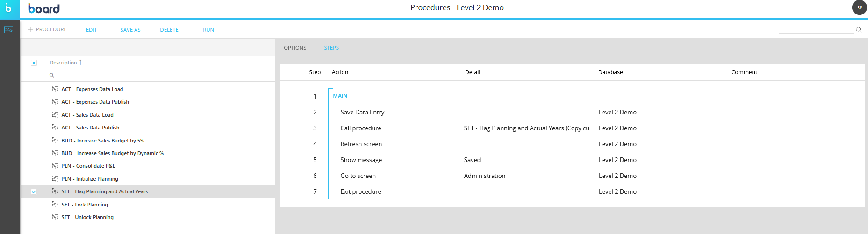Click the icon of SET - Unlock Planning
This screenshot has height=234, width=868.
click(x=55, y=217)
